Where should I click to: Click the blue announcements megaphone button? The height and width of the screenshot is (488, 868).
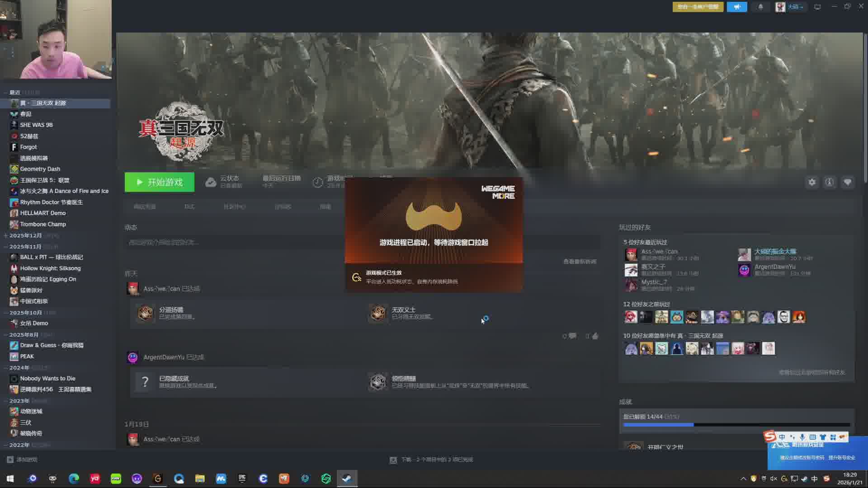pyautogui.click(x=737, y=7)
